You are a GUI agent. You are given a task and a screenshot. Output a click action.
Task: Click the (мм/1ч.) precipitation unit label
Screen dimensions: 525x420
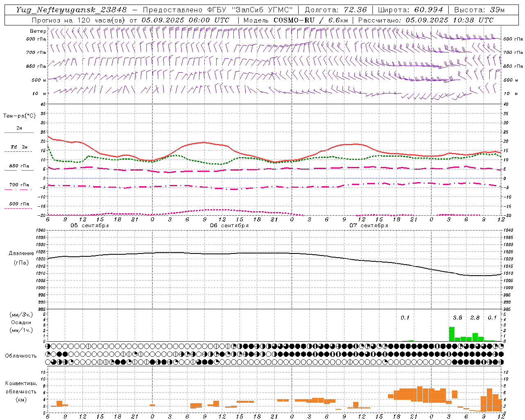(21, 330)
